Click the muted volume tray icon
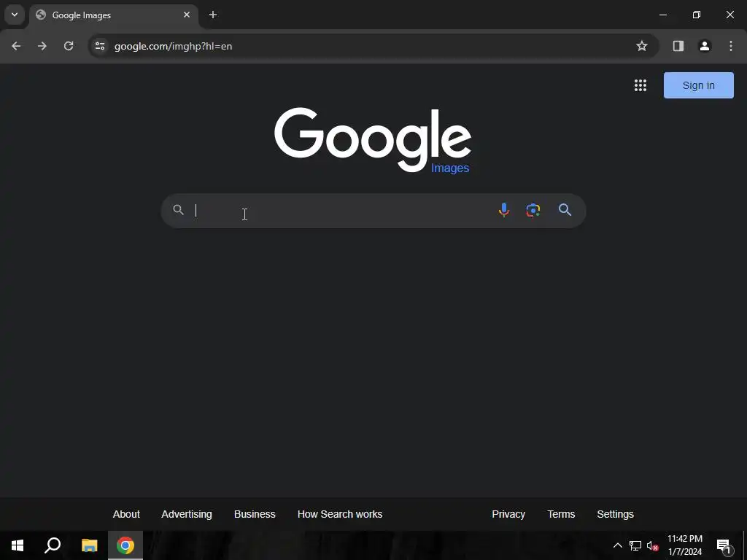Screen dimensions: 747x560 point(653,545)
